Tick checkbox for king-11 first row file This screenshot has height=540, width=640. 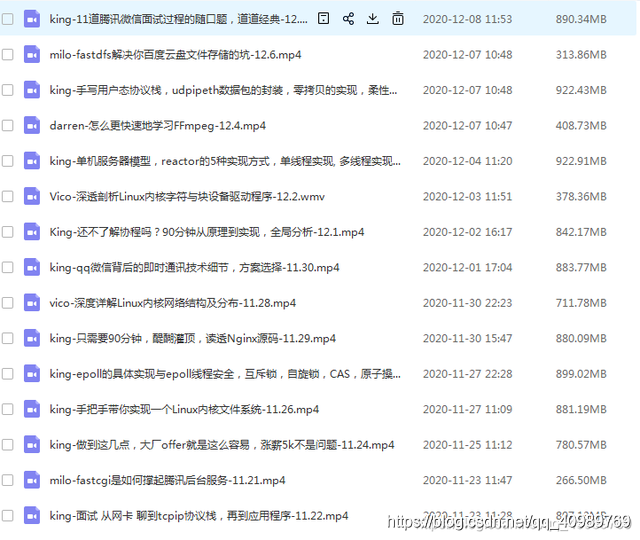click(7, 19)
